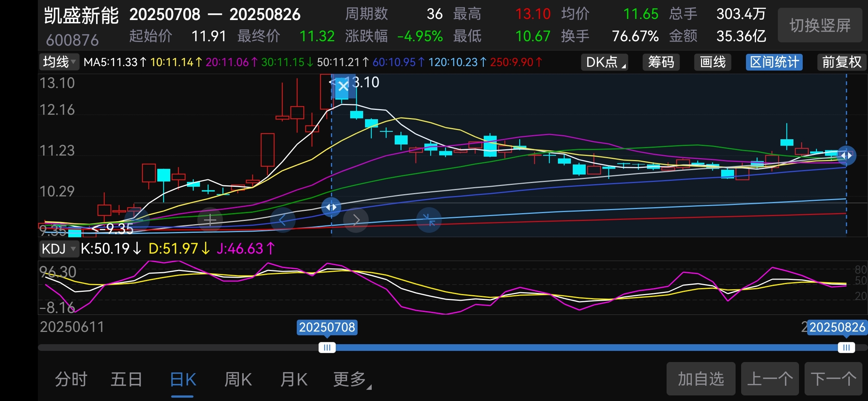This screenshot has width=868, height=401.
Task: Toggle the 筹码 chip distribution view
Action: (x=661, y=62)
